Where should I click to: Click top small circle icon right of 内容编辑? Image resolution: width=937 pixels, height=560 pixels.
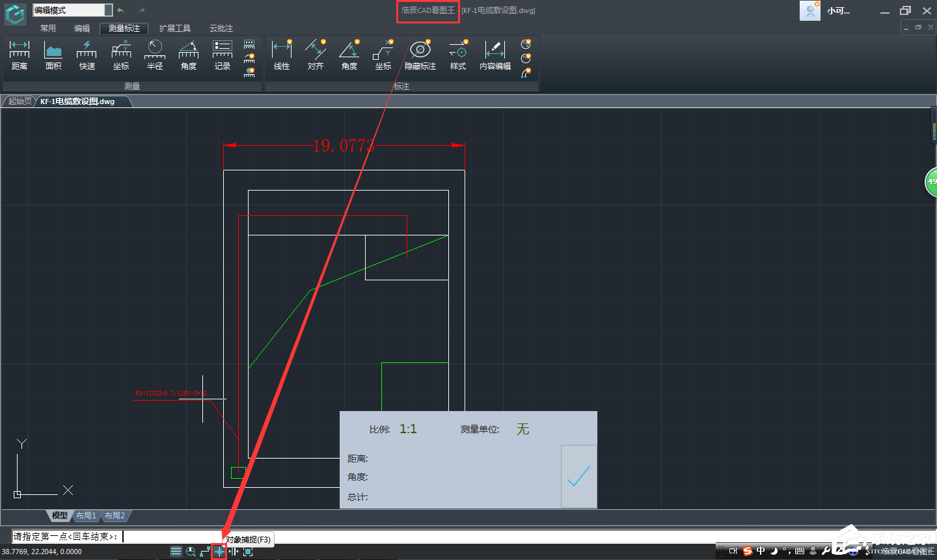pyautogui.click(x=526, y=44)
